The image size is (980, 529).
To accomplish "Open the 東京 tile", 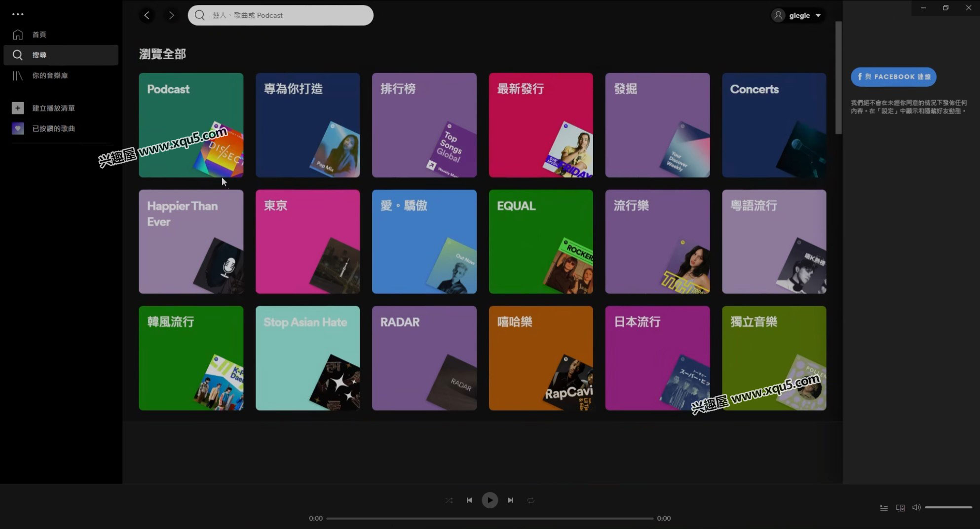I will (x=307, y=242).
